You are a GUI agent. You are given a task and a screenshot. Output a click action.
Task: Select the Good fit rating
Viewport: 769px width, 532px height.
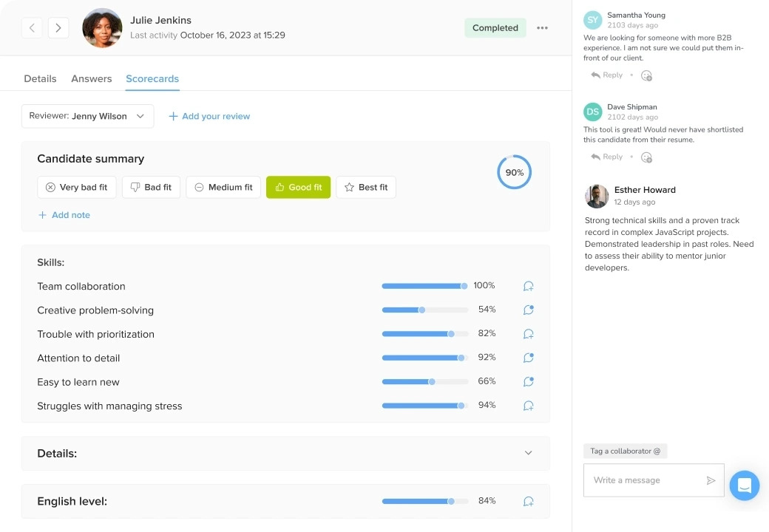click(x=298, y=187)
